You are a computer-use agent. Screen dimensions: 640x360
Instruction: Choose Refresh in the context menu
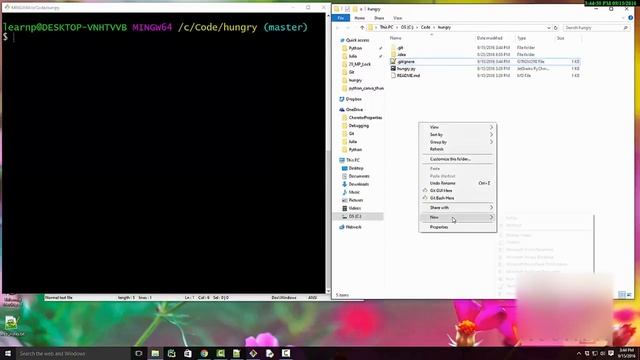(458, 149)
